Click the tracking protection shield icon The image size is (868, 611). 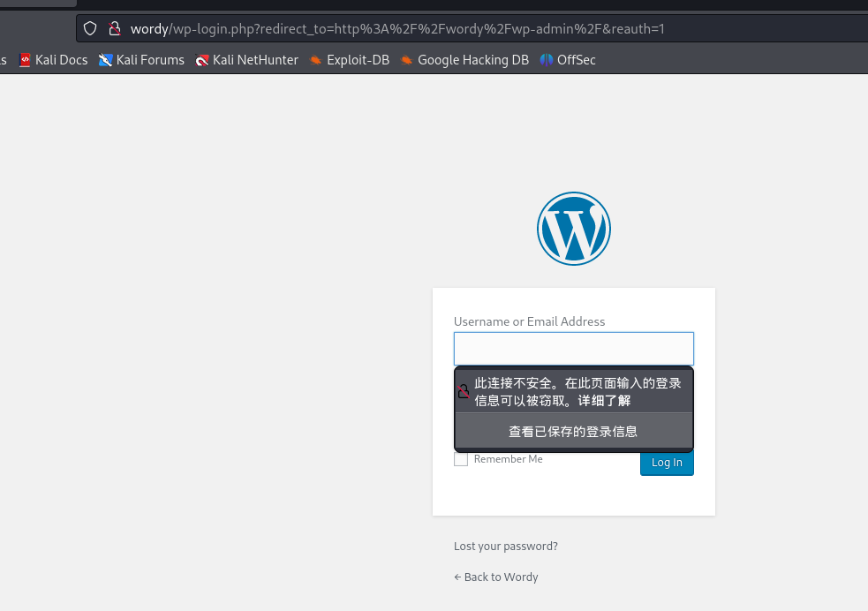pyautogui.click(x=90, y=28)
